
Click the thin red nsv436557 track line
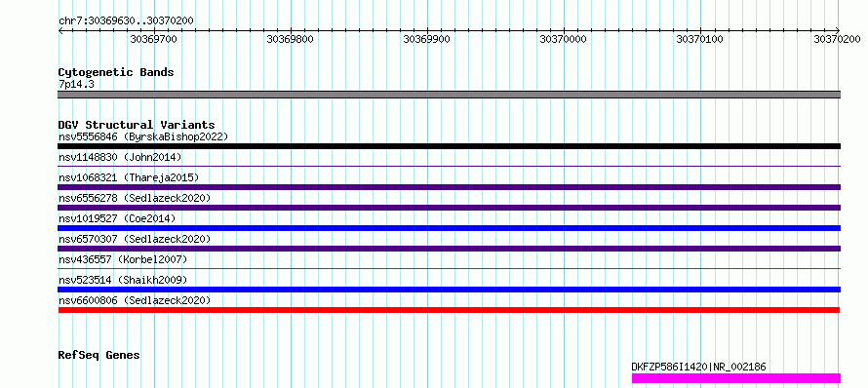(449, 268)
